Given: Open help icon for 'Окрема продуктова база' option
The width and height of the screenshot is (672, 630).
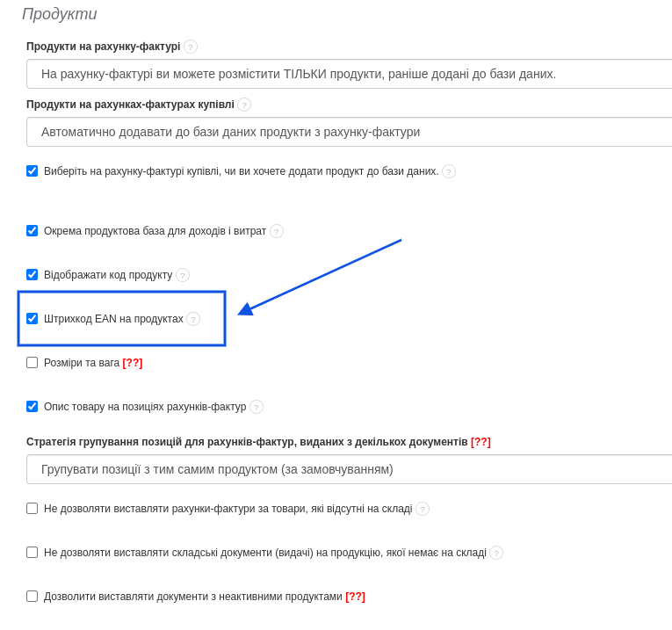Looking at the screenshot, I should coord(277,231).
